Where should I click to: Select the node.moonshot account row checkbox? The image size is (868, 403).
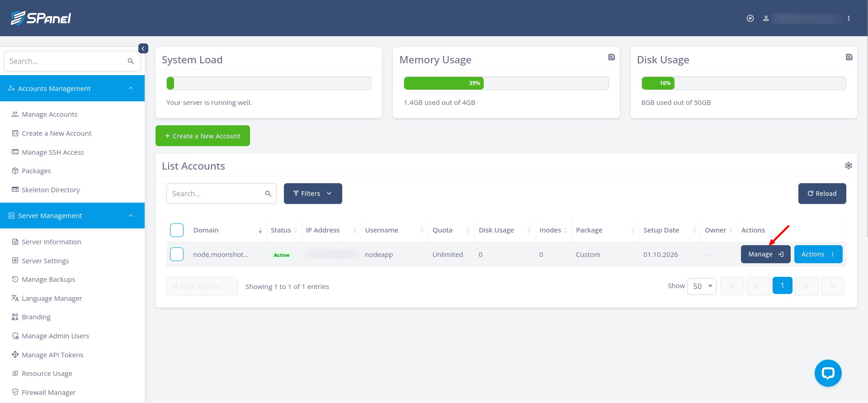(x=177, y=254)
